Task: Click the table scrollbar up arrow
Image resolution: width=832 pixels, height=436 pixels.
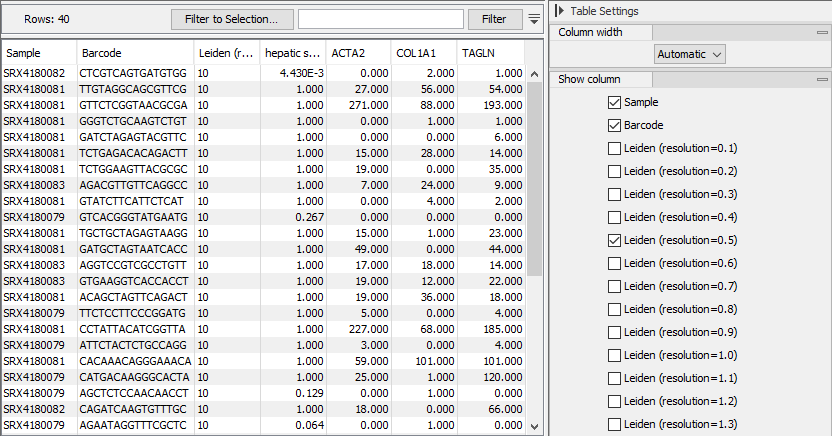Action: pos(534,74)
